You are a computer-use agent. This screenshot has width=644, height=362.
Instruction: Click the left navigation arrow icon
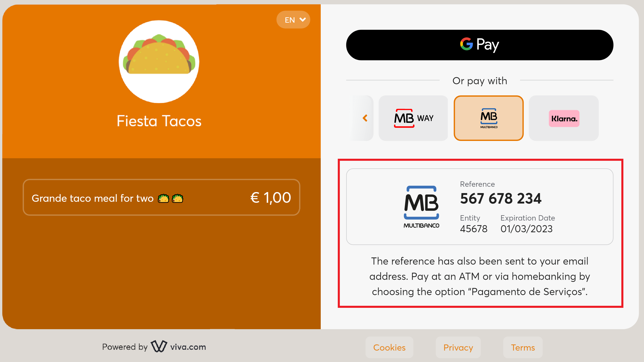tap(365, 118)
